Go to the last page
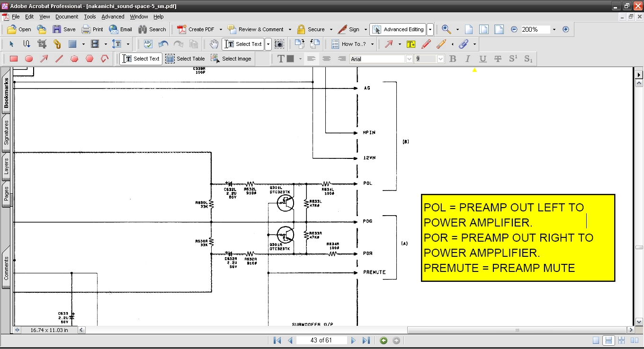Viewport: 644px width, 349px height. [x=366, y=340]
